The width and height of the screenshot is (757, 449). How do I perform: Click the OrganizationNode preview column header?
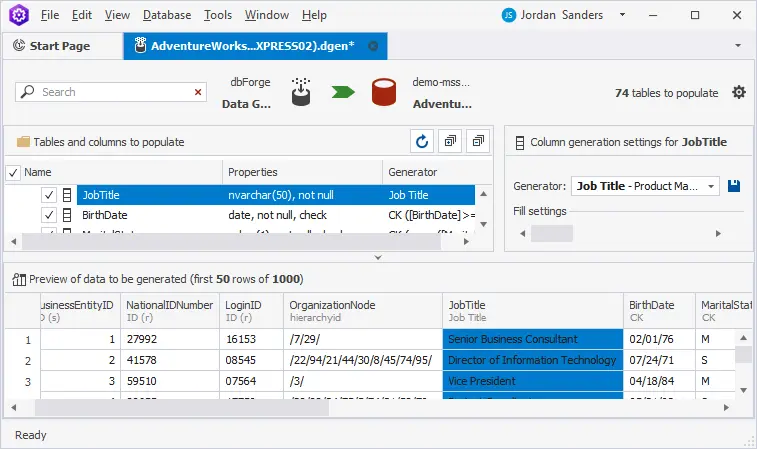point(363,310)
